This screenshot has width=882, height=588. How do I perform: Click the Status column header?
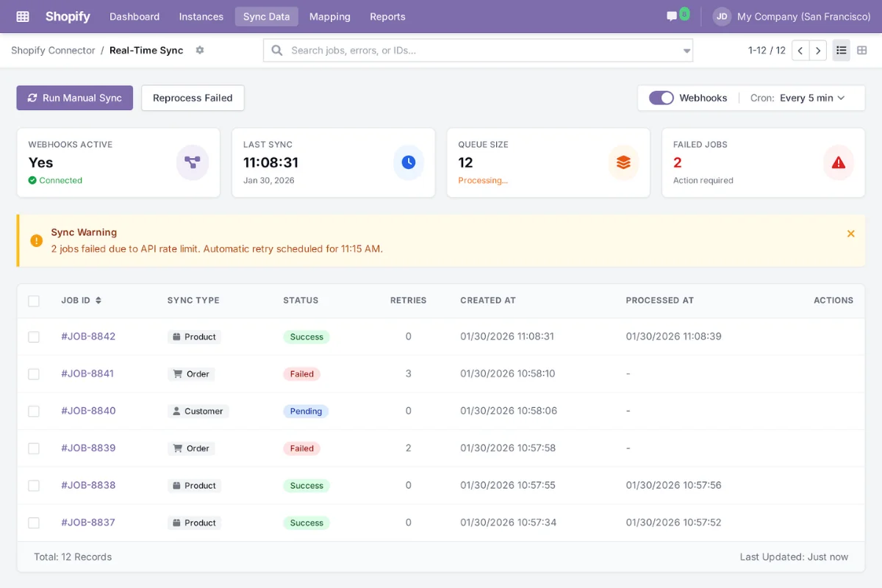(x=301, y=300)
